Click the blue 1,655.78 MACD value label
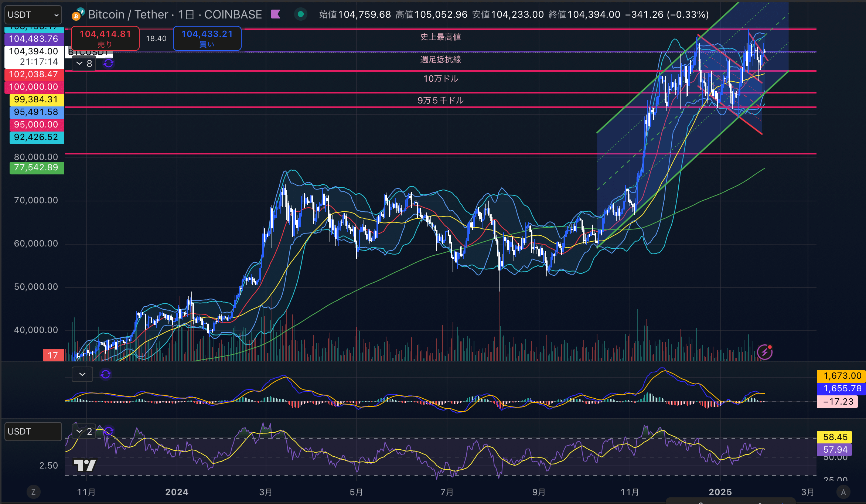 click(x=841, y=388)
